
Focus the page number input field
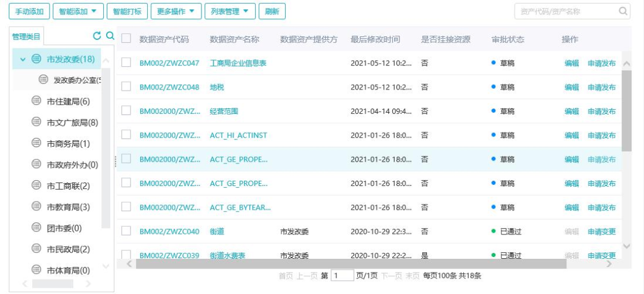(342, 276)
